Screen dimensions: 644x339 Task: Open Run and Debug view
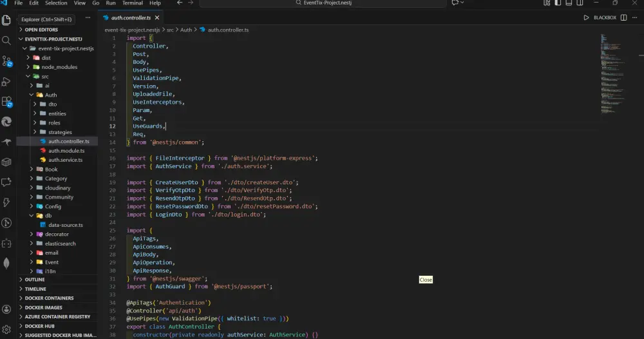[6, 82]
